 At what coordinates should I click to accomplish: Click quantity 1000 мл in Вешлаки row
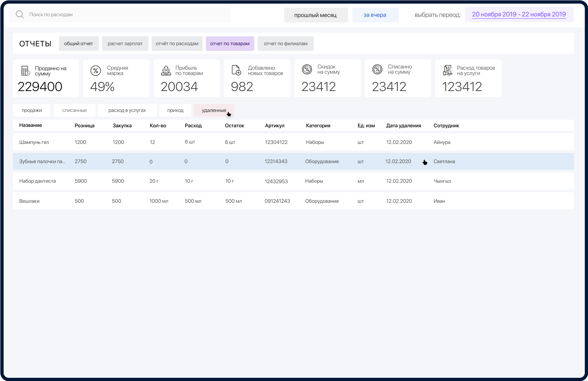(159, 201)
